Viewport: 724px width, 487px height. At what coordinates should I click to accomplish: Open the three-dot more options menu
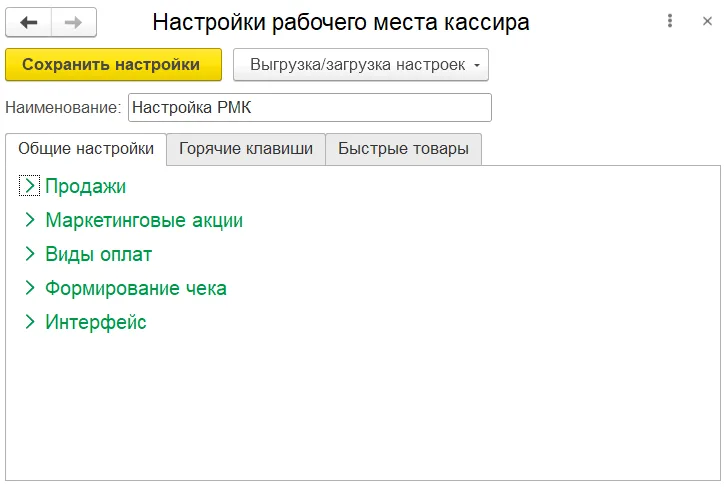click(x=670, y=21)
